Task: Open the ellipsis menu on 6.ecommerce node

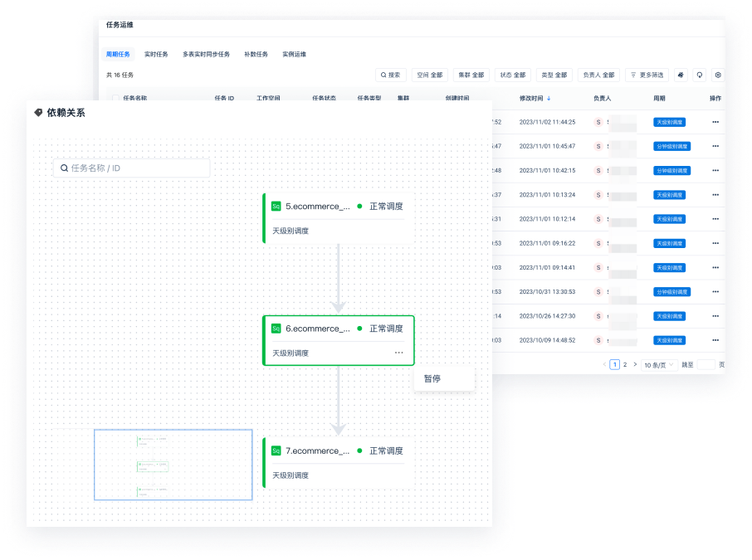Action: coord(399,353)
